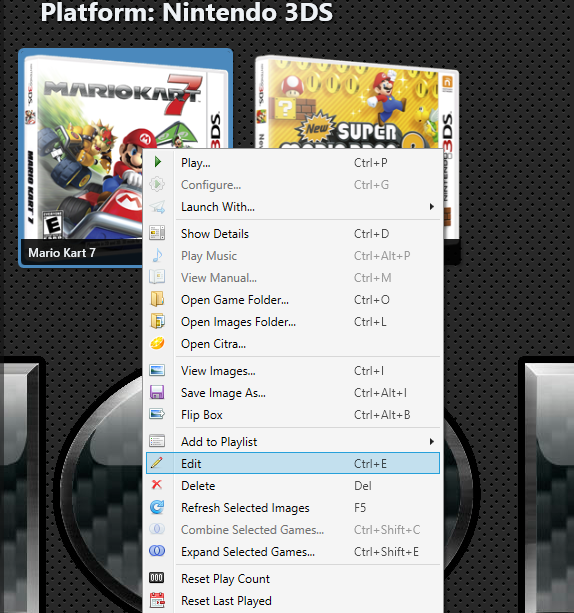Click the Reset Play Count counter icon
This screenshot has width=574, height=613.
[x=156, y=578]
